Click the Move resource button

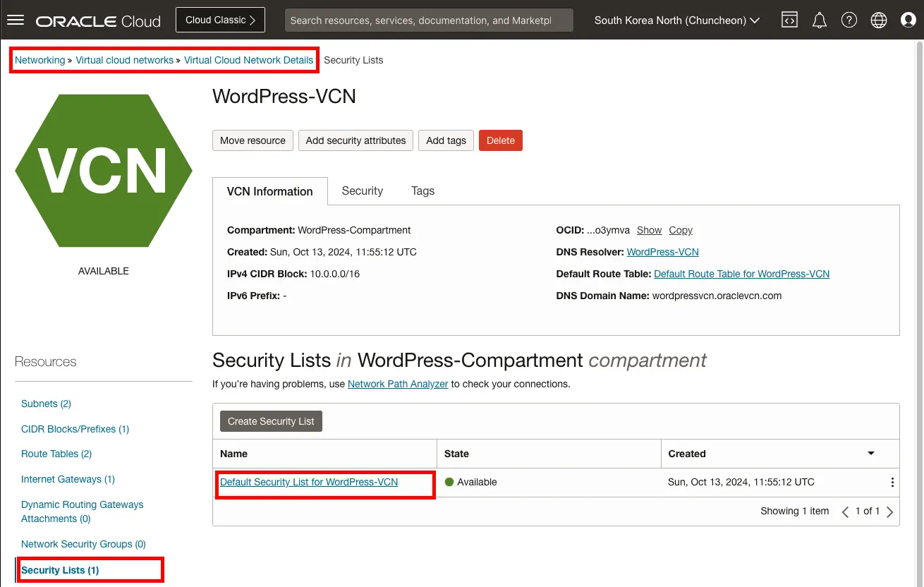253,140
